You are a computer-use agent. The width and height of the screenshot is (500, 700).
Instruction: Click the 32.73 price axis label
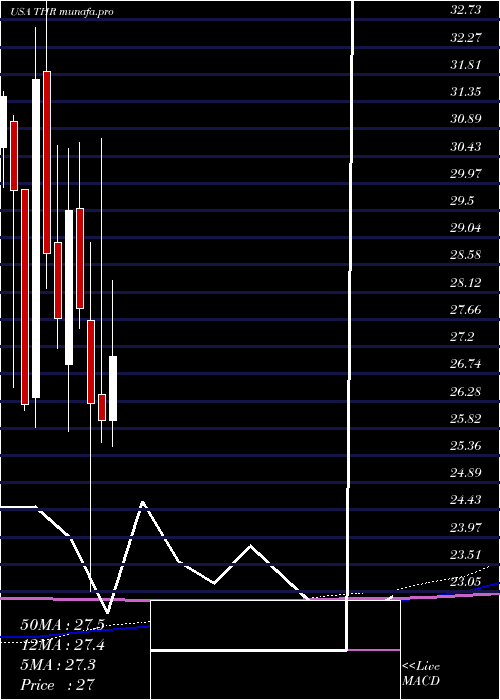pyautogui.click(x=466, y=10)
